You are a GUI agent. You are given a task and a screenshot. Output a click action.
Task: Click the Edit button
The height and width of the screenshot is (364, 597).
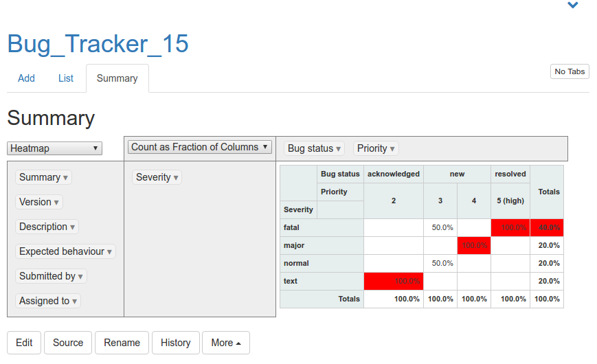point(24,343)
